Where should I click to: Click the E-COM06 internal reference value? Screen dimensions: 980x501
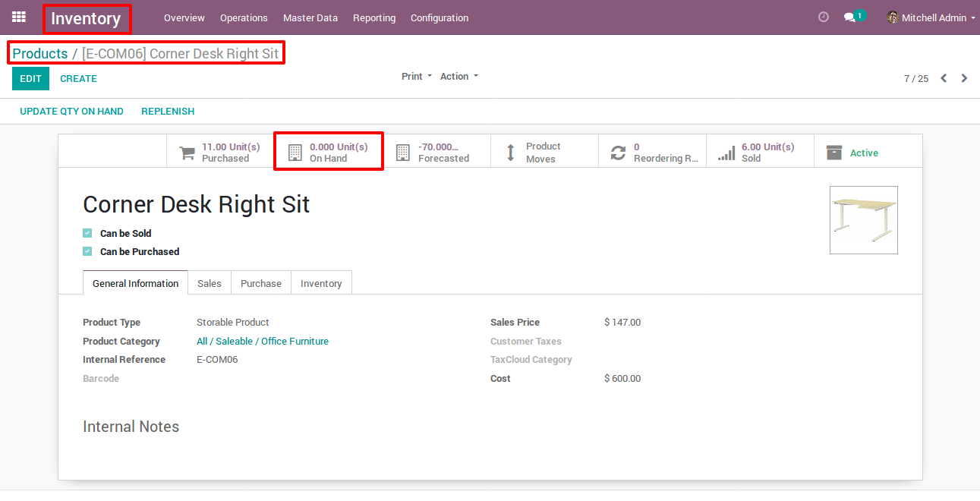coord(217,359)
